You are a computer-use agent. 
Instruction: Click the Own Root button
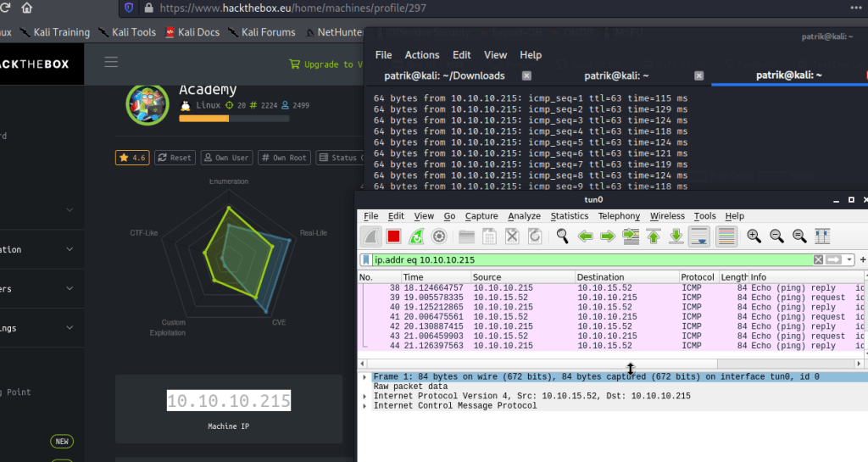pyautogui.click(x=284, y=158)
